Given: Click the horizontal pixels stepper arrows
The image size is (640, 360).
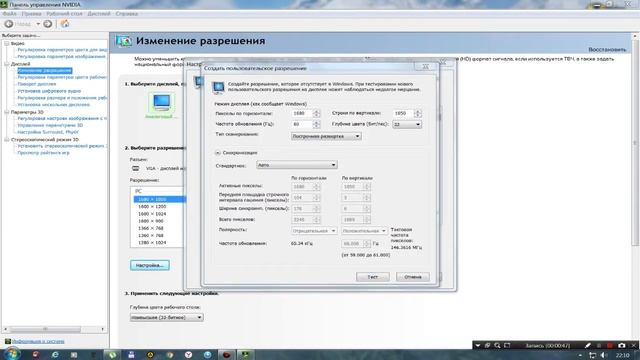Looking at the screenshot, I should point(316,113).
